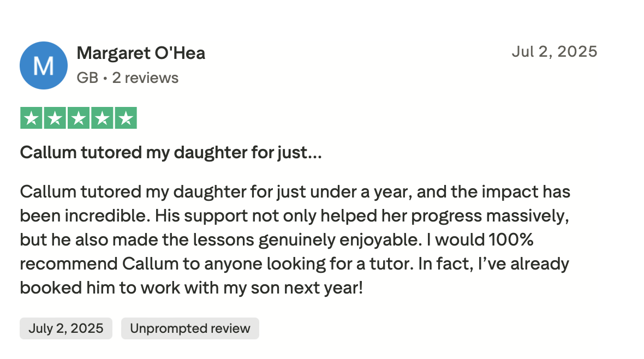
Task: Click the 2 reviews count text
Action: [x=145, y=77]
